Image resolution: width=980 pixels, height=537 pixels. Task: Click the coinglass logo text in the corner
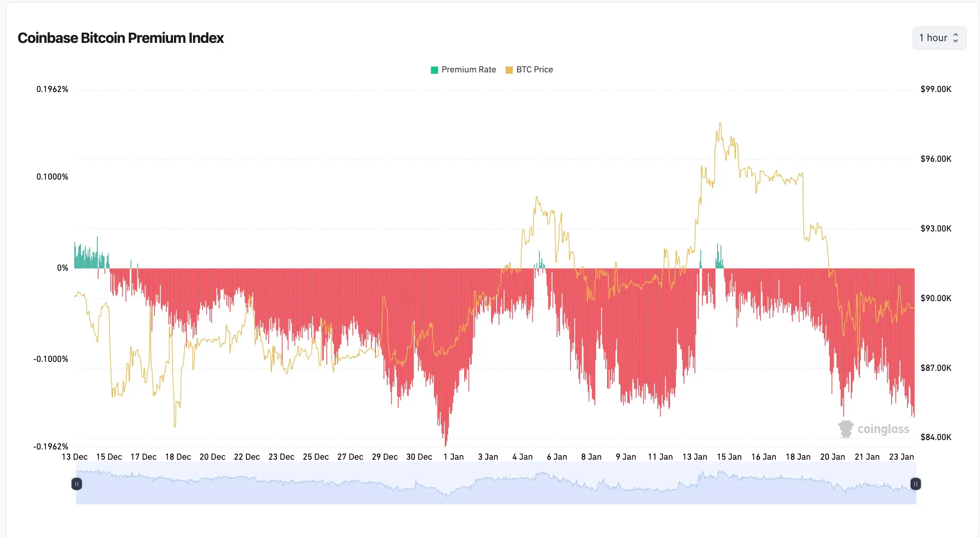click(883, 429)
